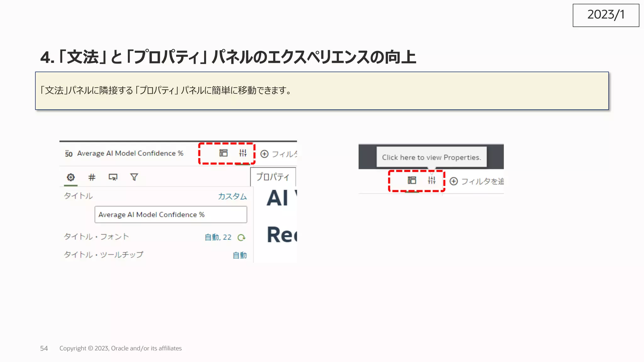Click the フィルタを追 add filter plus icon on right
This screenshot has height=362, width=644.
click(x=454, y=181)
